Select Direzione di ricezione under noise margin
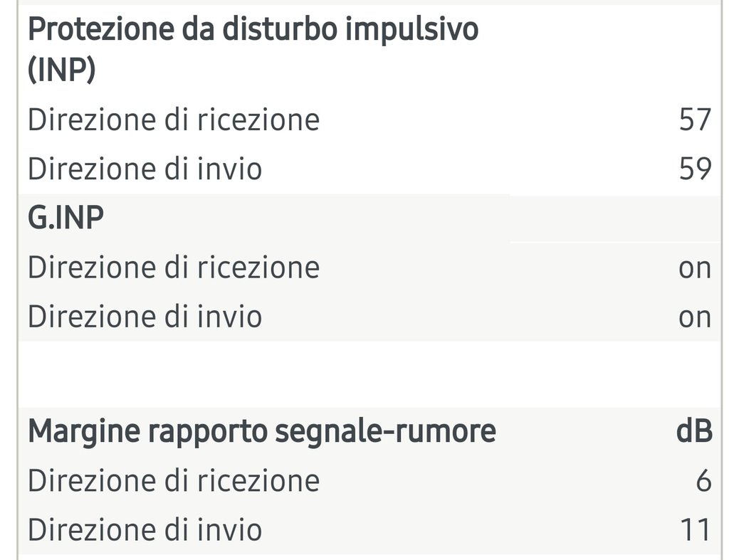729x560 pixels. pyautogui.click(x=174, y=480)
